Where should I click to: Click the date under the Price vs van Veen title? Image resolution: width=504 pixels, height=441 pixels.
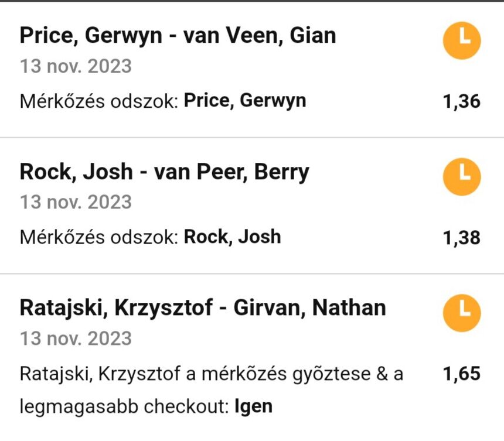point(76,66)
